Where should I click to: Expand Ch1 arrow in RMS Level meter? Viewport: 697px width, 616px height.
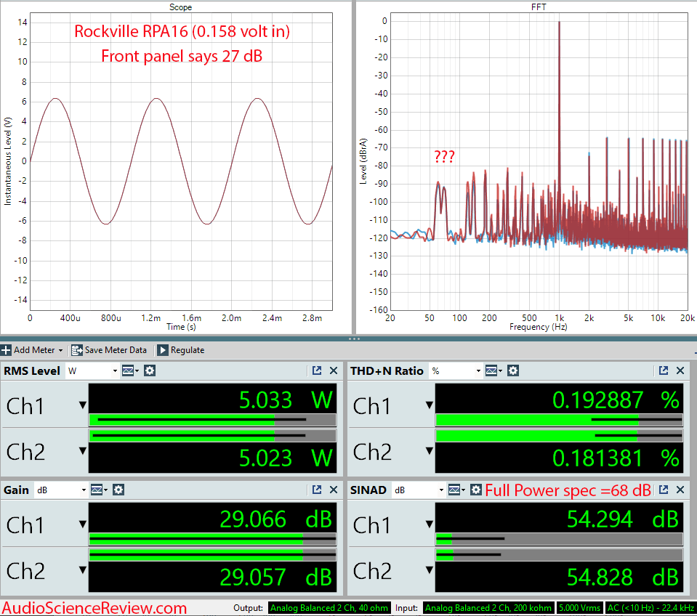[83, 405]
